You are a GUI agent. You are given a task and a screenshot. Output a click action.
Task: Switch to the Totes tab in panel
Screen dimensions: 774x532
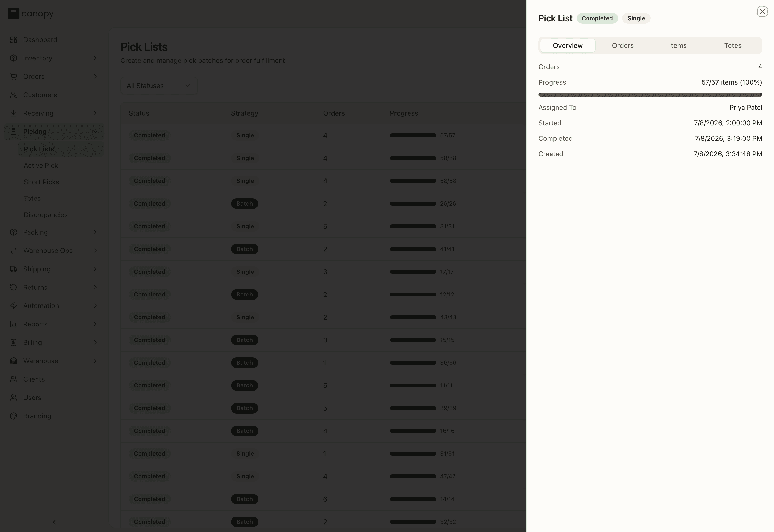(x=733, y=45)
